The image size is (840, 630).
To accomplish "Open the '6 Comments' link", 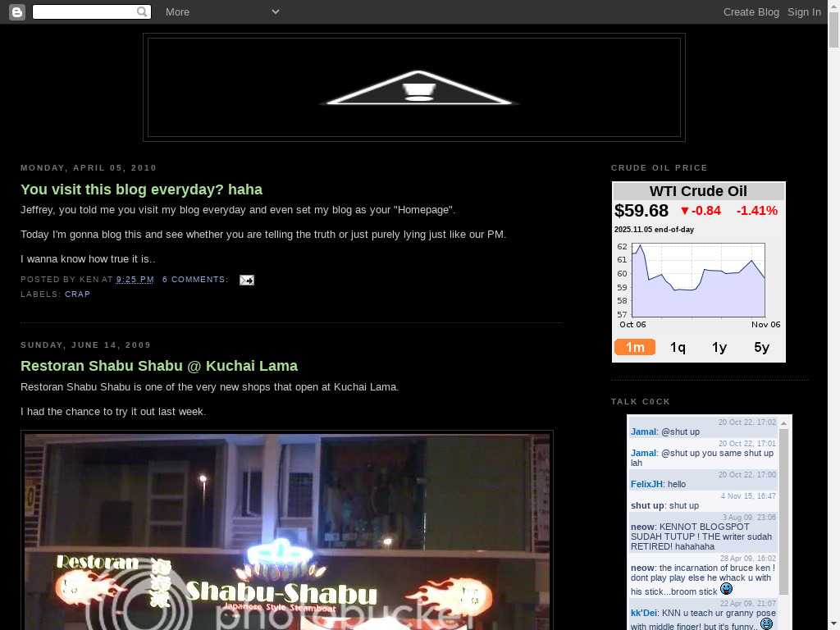I will 194,280.
